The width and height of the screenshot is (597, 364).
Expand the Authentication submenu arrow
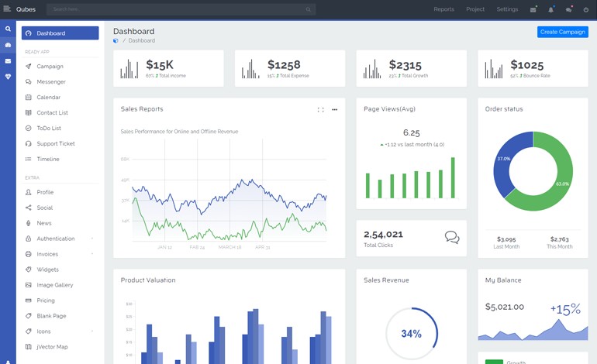click(92, 239)
